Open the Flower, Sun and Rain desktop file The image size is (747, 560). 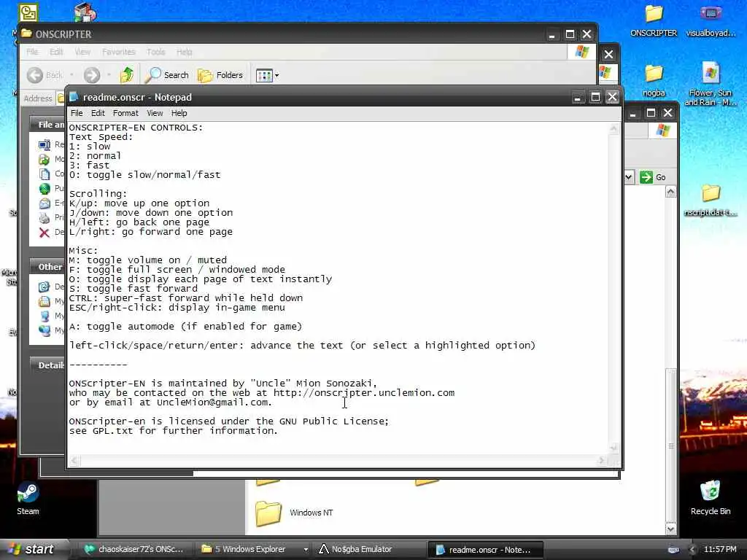coord(711,83)
